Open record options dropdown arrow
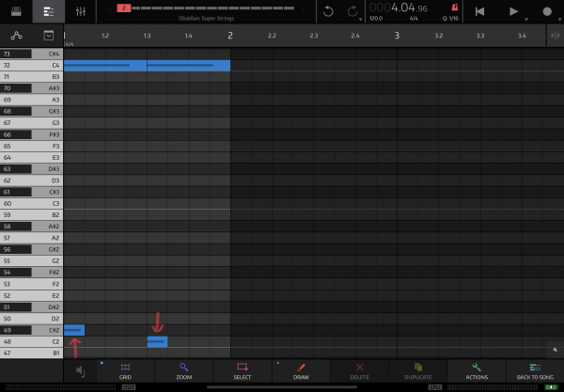 pos(559,20)
